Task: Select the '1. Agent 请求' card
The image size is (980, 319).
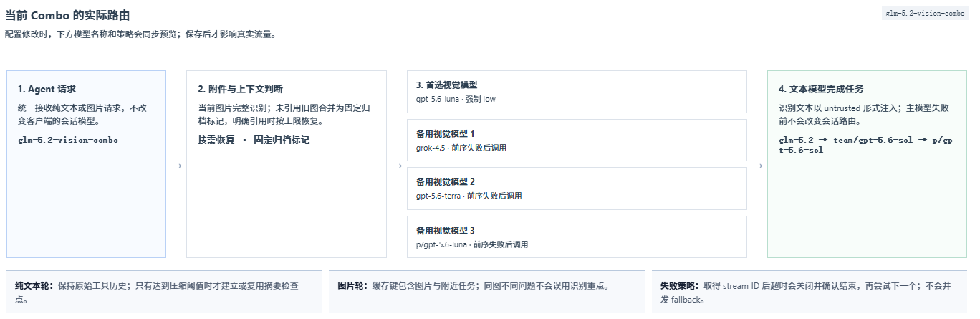Action: click(x=86, y=164)
